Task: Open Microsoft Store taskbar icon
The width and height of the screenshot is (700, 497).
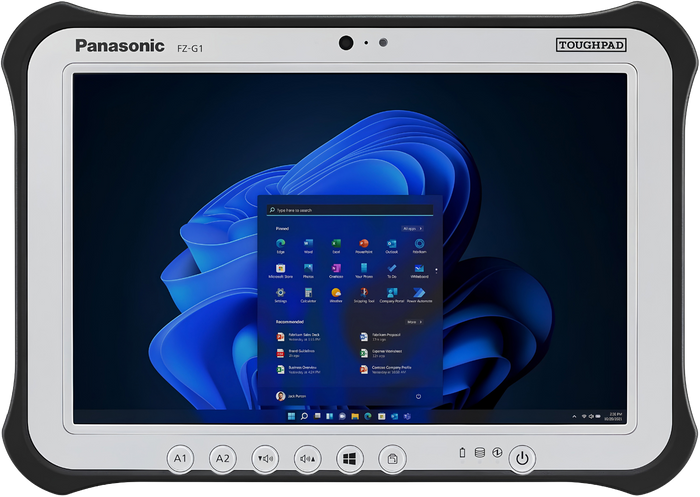Action: 381,416
